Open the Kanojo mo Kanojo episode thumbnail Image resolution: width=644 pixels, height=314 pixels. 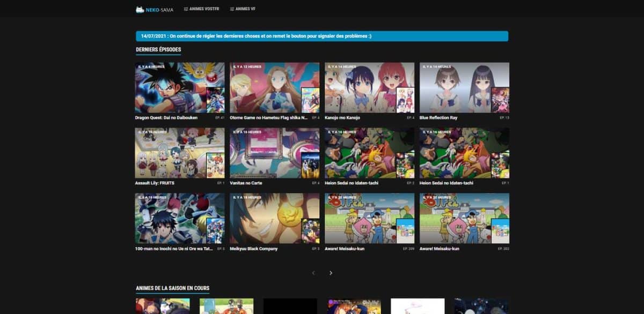pos(370,87)
